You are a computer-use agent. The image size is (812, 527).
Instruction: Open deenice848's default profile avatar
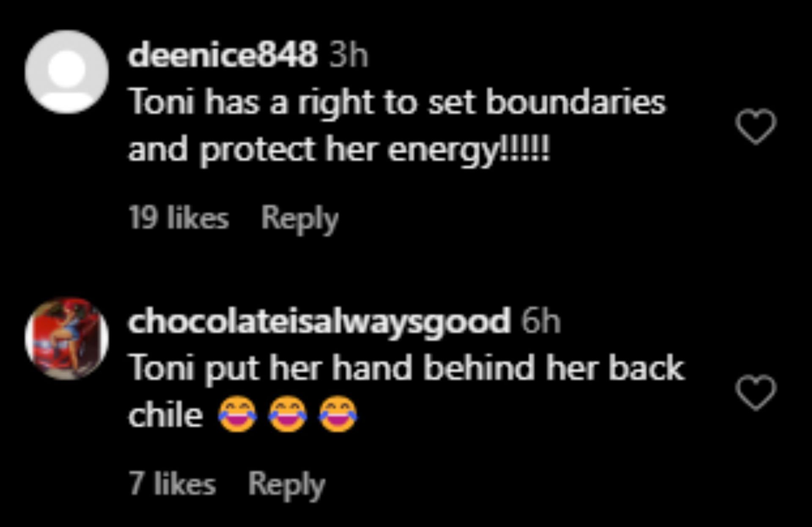coord(67,72)
